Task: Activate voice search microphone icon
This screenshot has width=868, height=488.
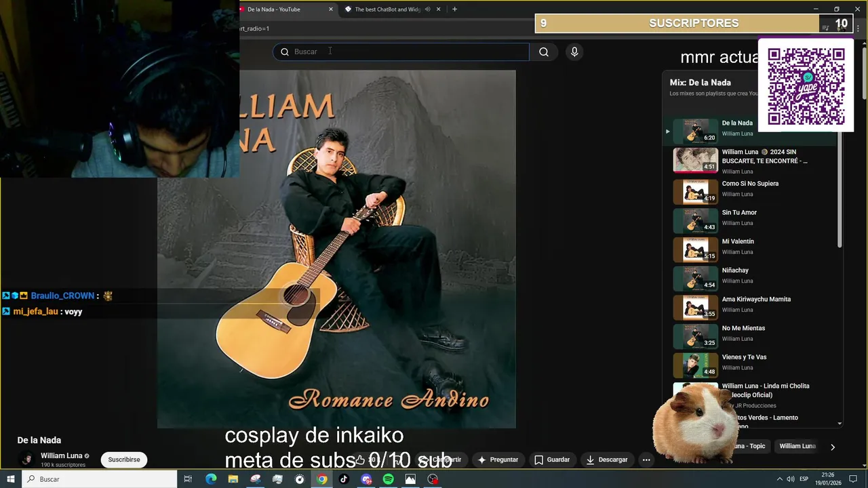Action: coord(574,52)
